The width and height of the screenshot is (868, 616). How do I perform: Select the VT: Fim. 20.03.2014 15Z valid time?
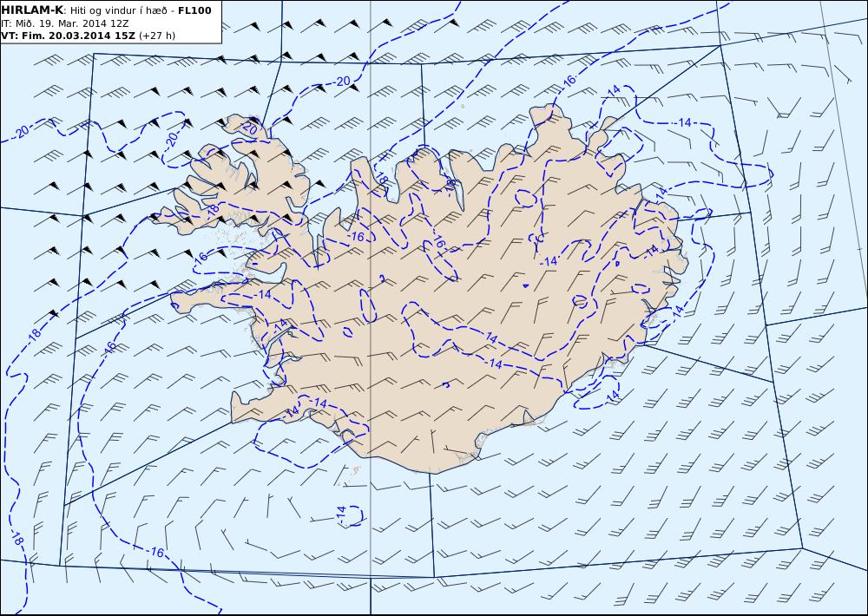click(x=68, y=36)
